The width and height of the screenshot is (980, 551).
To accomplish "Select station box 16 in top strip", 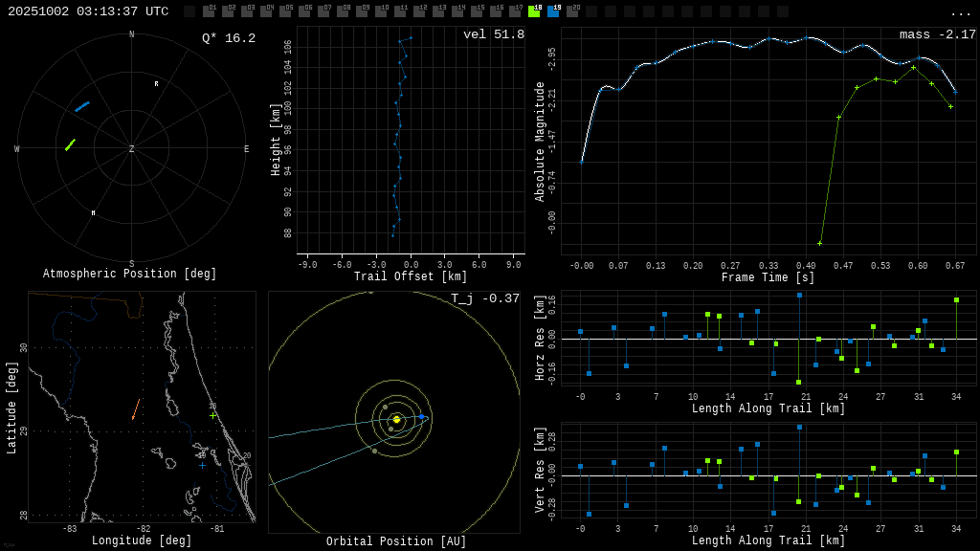I will [496, 11].
